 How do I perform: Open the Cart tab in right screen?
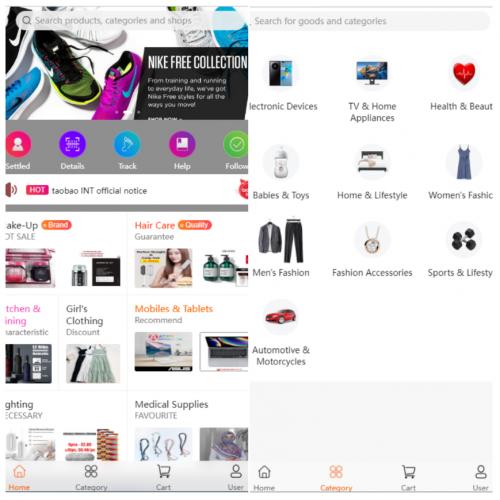click(408, 478)
